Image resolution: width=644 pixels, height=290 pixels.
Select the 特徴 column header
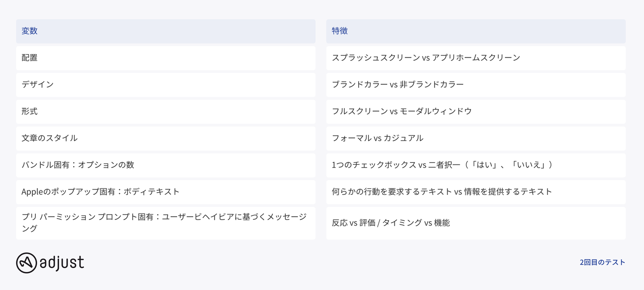click(475, 31)
